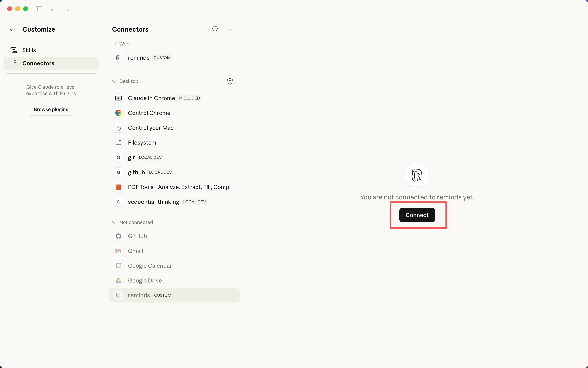This screenshot has width=588, height=368.
Task: Click the plus icon to add connector
Action: [x=230, y=29]
